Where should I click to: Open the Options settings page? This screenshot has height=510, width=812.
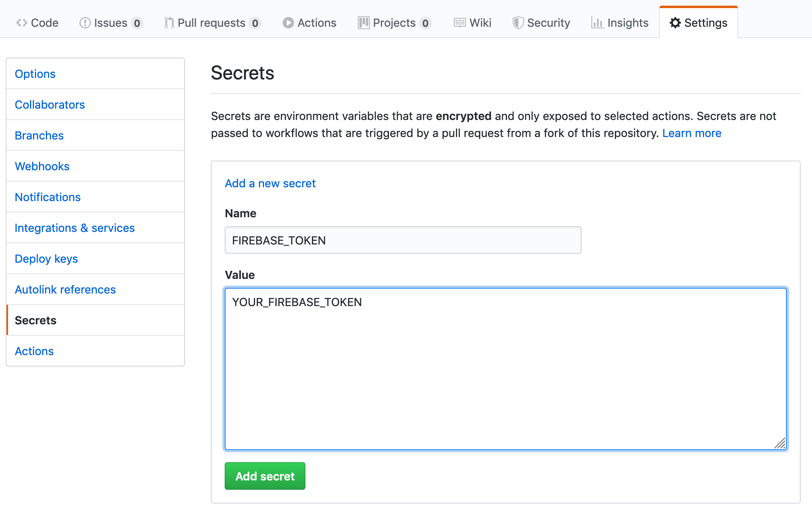coord(35,73)
